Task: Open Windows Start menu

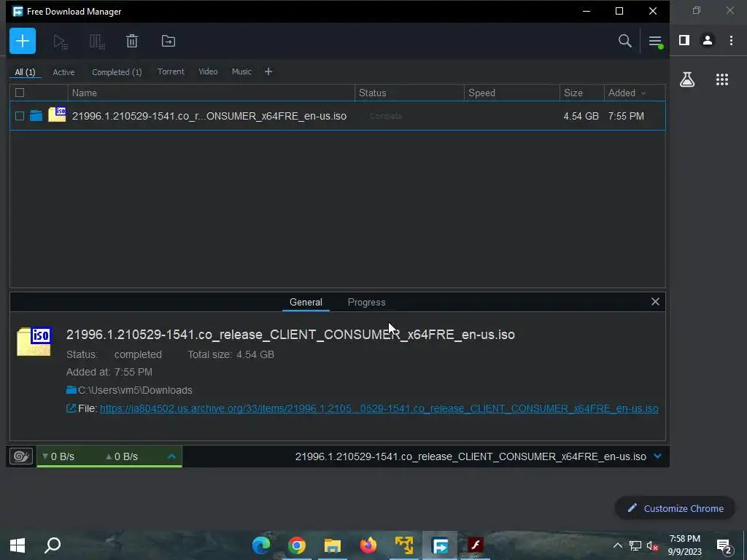Action: (x=18, y=545)
